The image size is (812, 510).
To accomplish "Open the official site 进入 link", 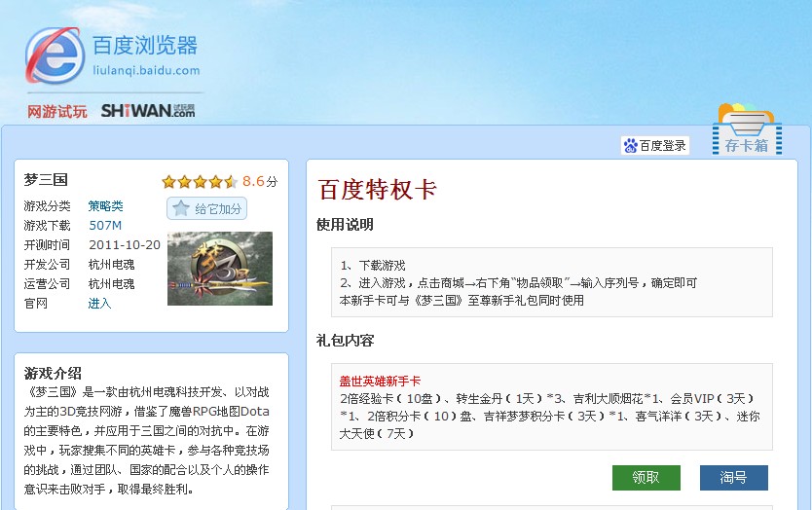I will 99,304.
